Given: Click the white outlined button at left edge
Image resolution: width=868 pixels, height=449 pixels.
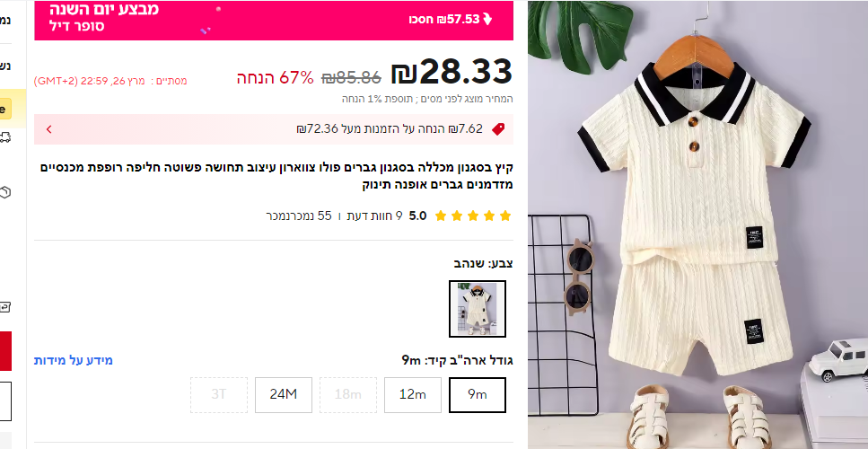Looking at the screenshot, I should [x=5, y=401].
